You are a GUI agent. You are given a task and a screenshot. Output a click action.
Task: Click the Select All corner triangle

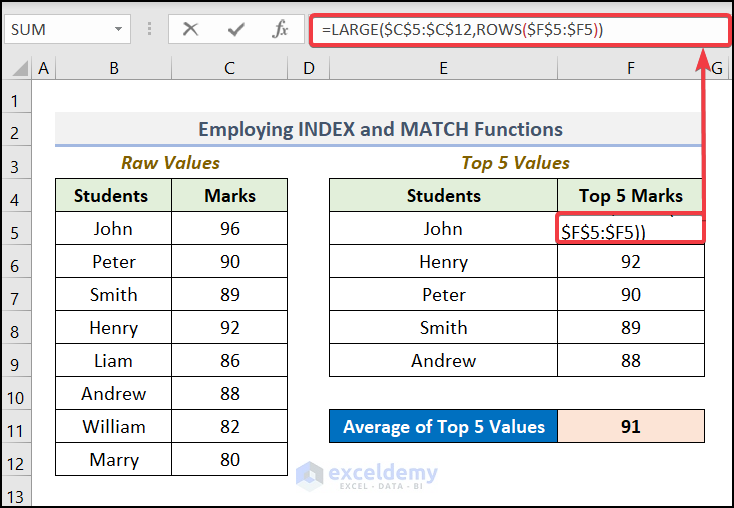click(x=16, y=68)
